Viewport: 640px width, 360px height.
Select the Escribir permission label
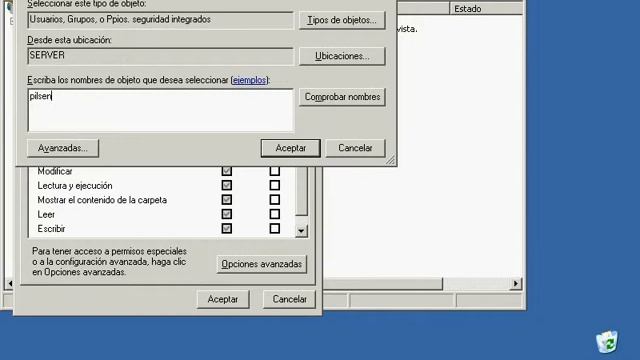coord(51,229)
